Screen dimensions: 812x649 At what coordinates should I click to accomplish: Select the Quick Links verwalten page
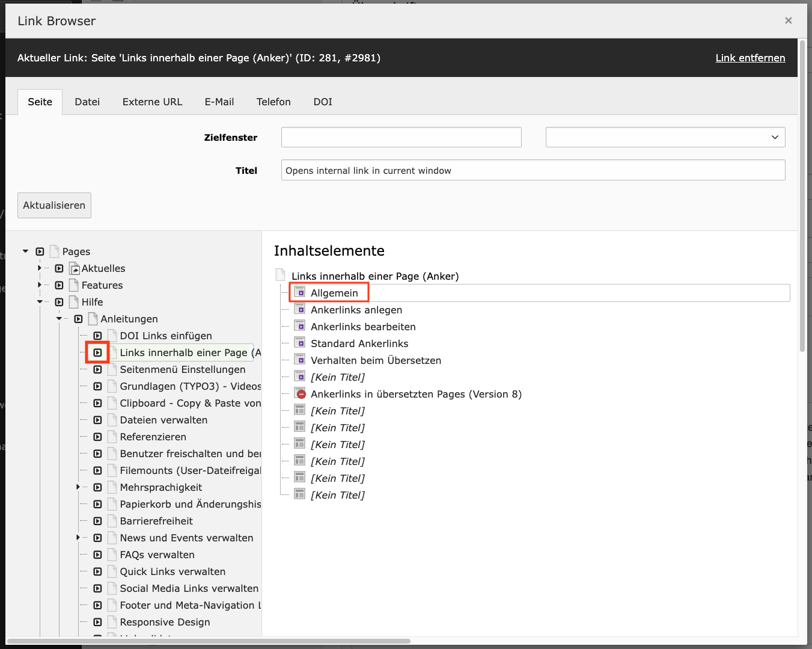pyautogui.click(x=172, y=571)
